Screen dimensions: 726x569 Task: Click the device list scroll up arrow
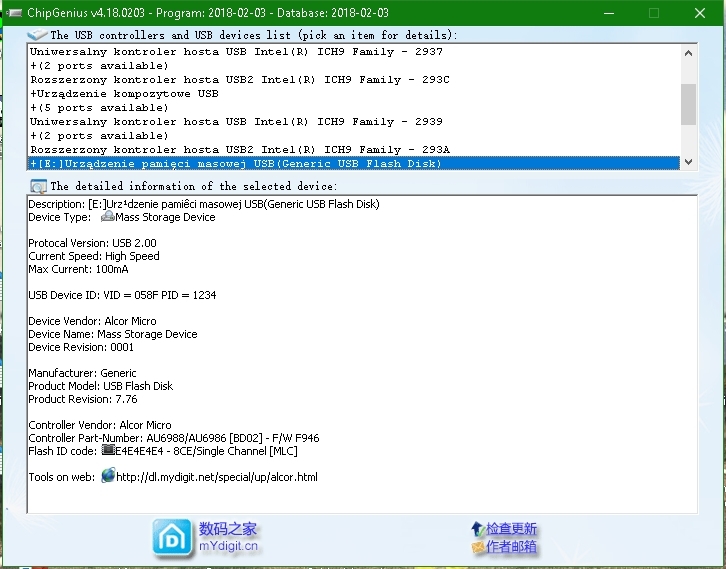pos(688,53)
